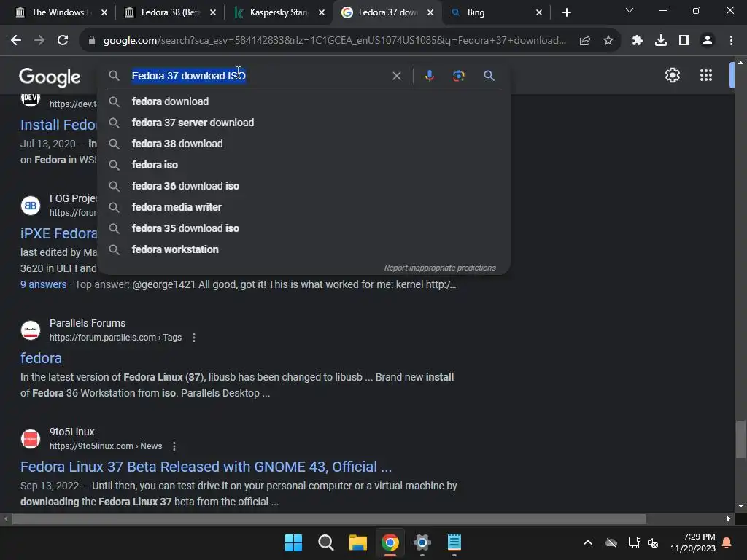Open Windows notification bell
747x560 pixels.
pos(727,542)
